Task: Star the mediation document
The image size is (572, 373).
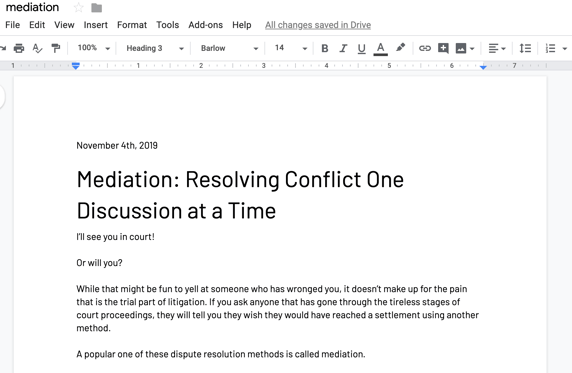Action: click(78, 7)
